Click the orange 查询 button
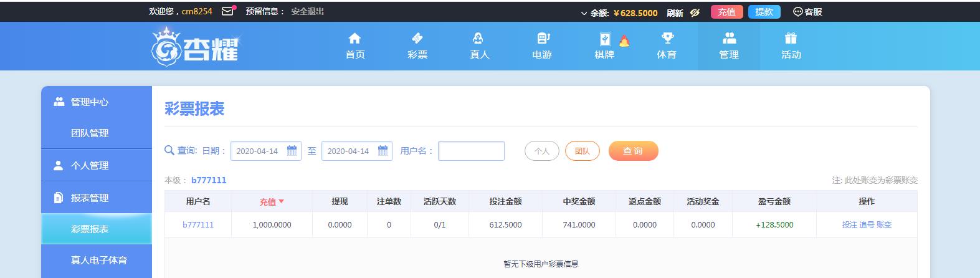 click(x=633, y=151)
